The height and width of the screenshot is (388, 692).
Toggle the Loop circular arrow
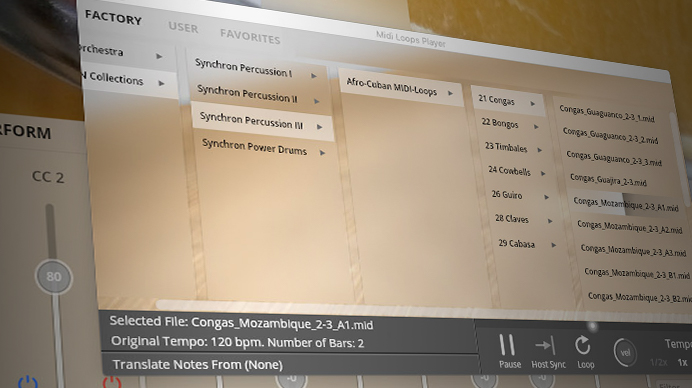point(583,346)
